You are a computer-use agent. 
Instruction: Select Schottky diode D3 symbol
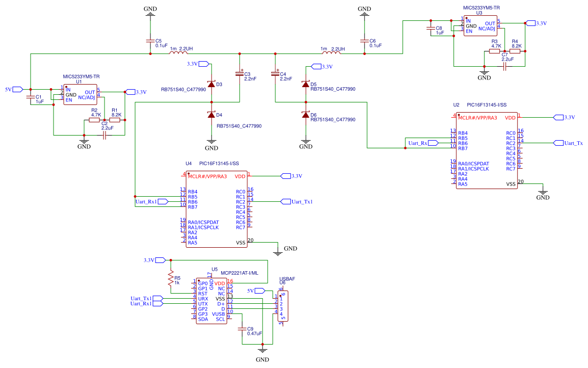[212, 84]
